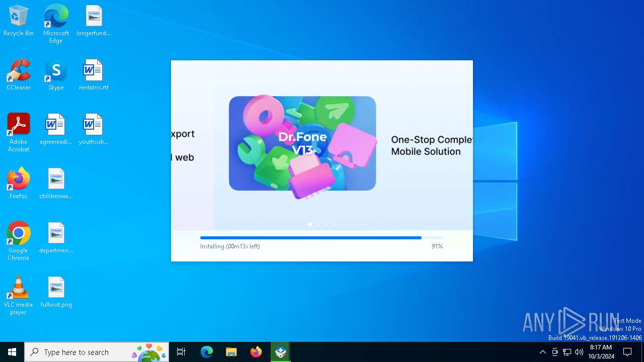
Task: Select fullvisit.png file on desktop
Action: coord(56,293)
